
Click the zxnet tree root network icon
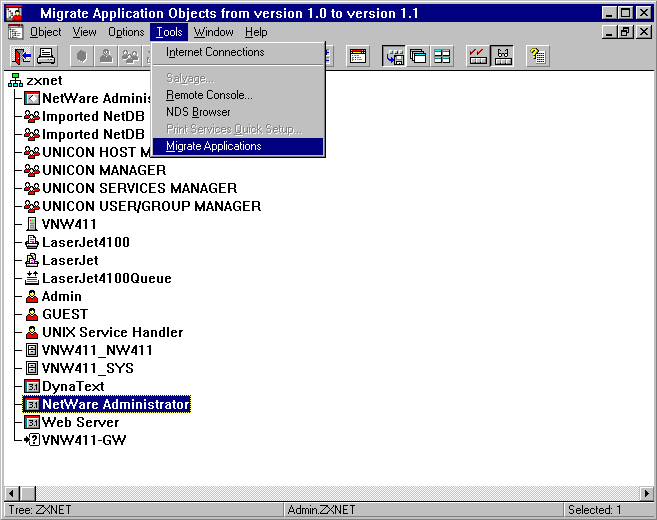(x=16, y=80)
